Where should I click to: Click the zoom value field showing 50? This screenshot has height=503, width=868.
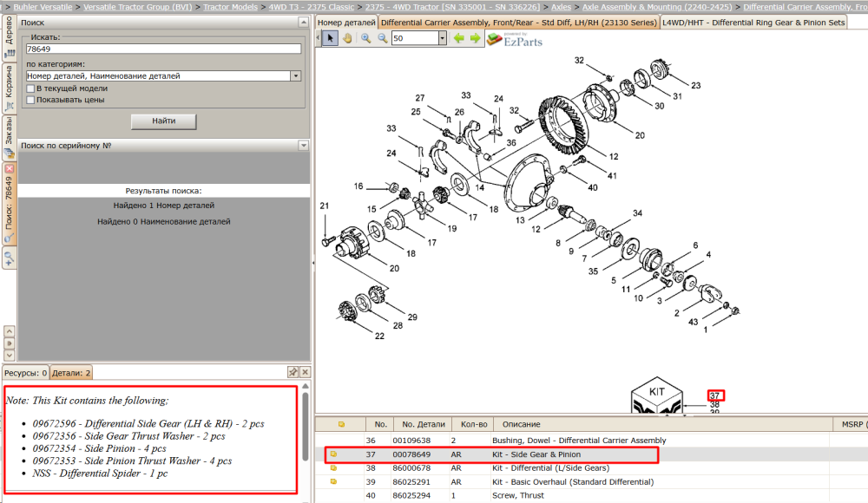(x=415, y=38)
